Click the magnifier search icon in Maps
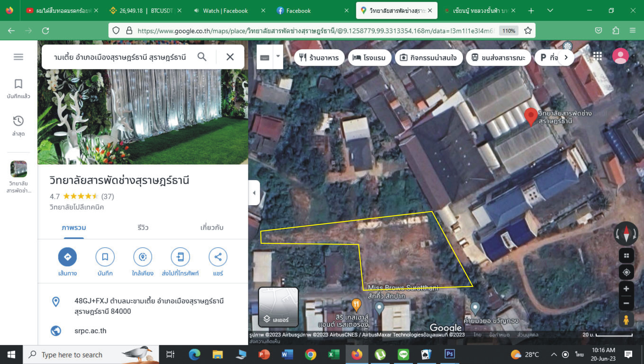 click(202, 57)
